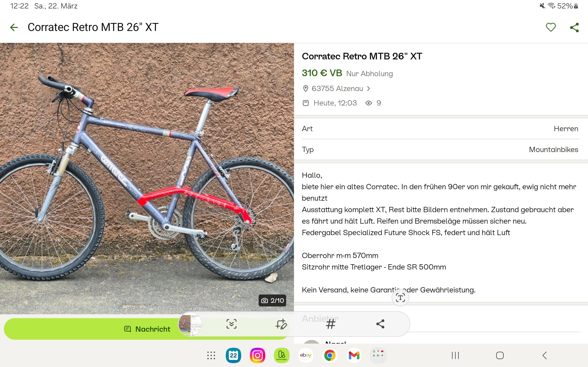This screenshot has width=588, height=367.
Task: Tap the back arrow in header
Action: pyautogui.click(x=14, y=27)
